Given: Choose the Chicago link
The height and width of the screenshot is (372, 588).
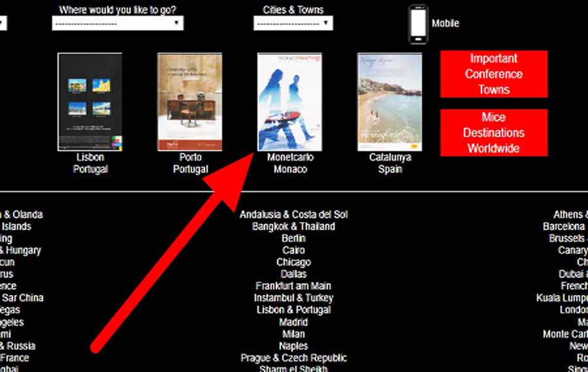Looking at the screenshot, I should pyautogui.click(x=293, y=262).
